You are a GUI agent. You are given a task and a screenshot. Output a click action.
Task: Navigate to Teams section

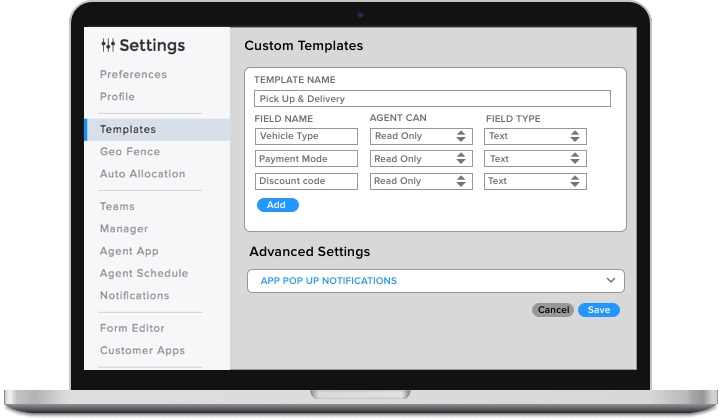(117, 207)
